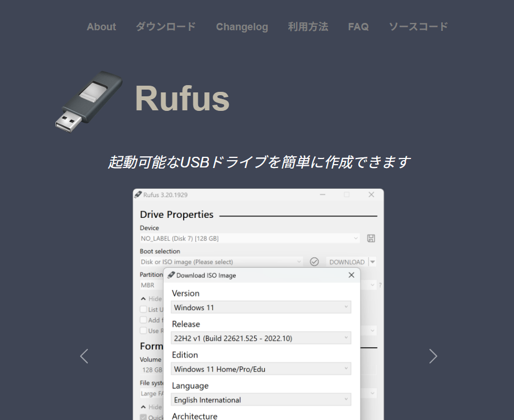Screen dimensions: 514x420
Task: Enable the 'Add f…' checkbox
Action: pos(144,320)
